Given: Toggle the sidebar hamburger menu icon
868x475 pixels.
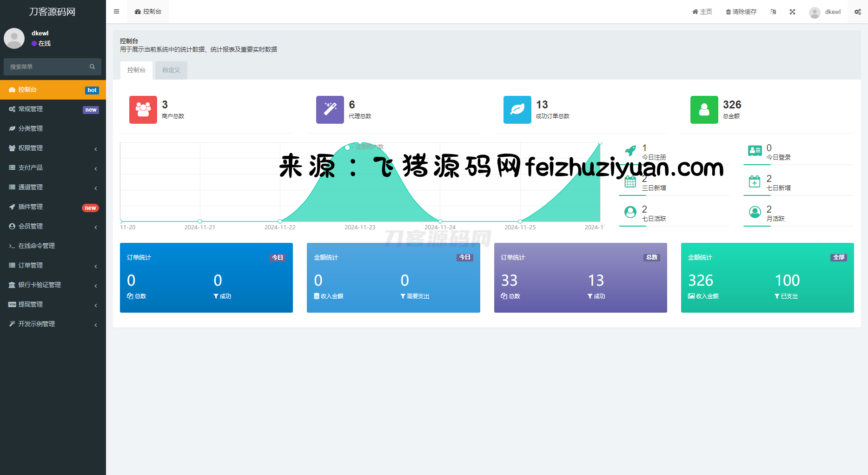Looking at the screenshot, I should point(116,12).
